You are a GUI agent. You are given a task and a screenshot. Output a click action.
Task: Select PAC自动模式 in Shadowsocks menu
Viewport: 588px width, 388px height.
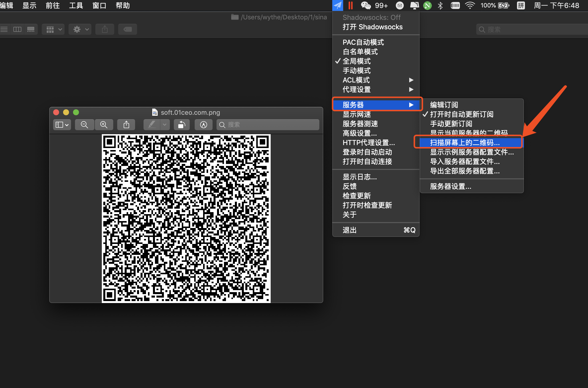click(376, 42)
